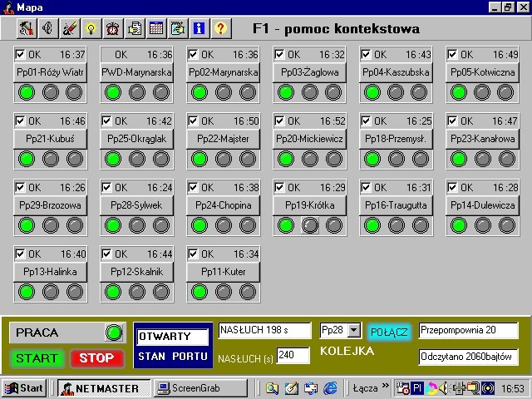The height and width of the screenshot is (399, 532).
Task: Click the pencil editor quick launch icon
Action: (292, 388)
